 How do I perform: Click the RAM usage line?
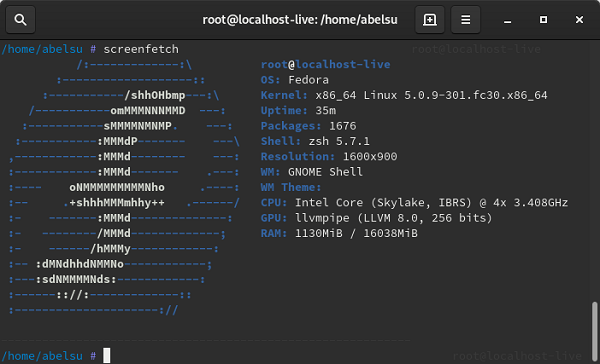tap(339, 233)
